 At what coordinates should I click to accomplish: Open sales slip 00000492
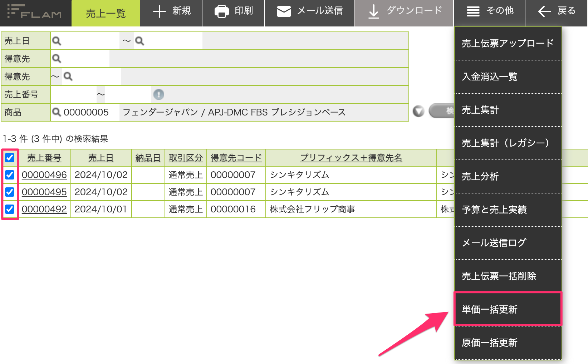click(44, 209)
